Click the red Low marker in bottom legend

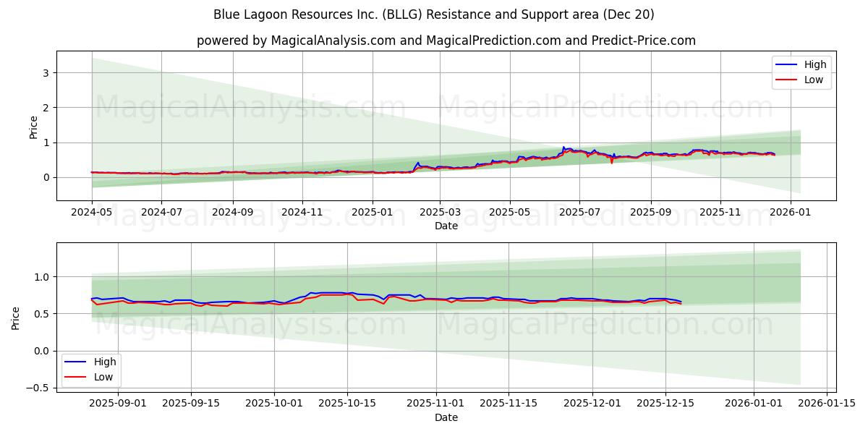(77, 375)
